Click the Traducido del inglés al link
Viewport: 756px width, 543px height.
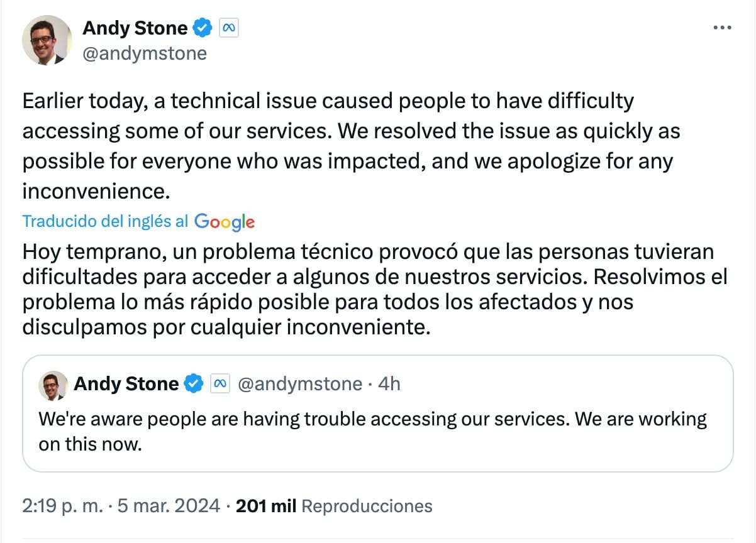tap(104, 221)
